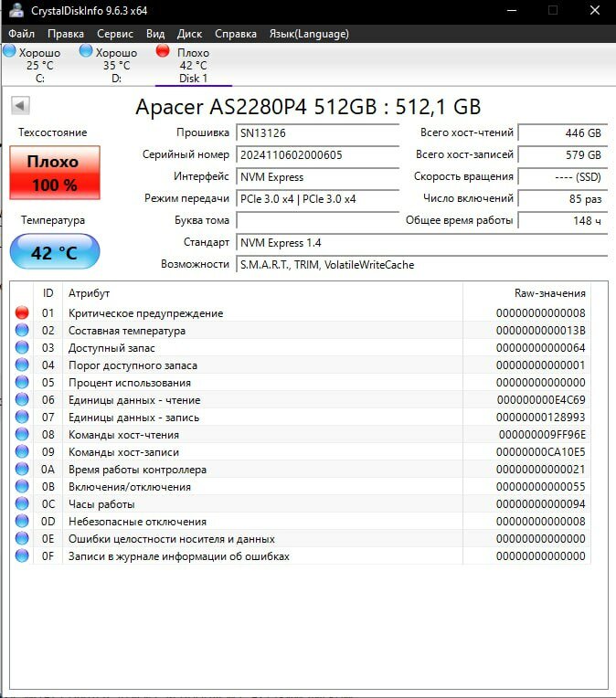This screenshot has width=616, height=698.
Task: Click the blue status orb for drive D:
Action: click(86, 51)
